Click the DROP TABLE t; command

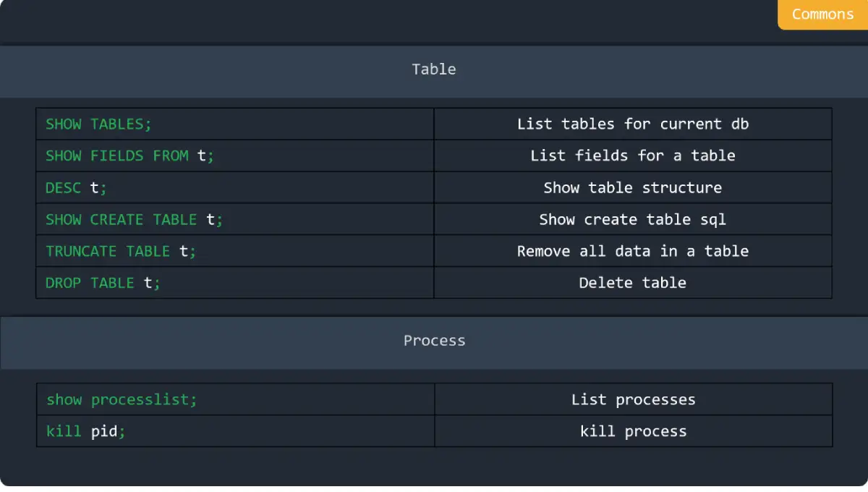pyautogui.click(x=102, y=283)
